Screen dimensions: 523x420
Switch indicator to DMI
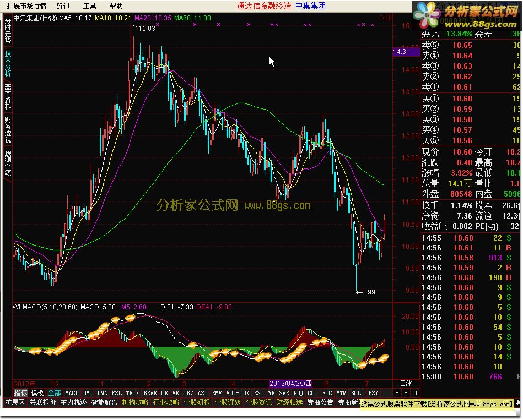click(x=88, y=393)
